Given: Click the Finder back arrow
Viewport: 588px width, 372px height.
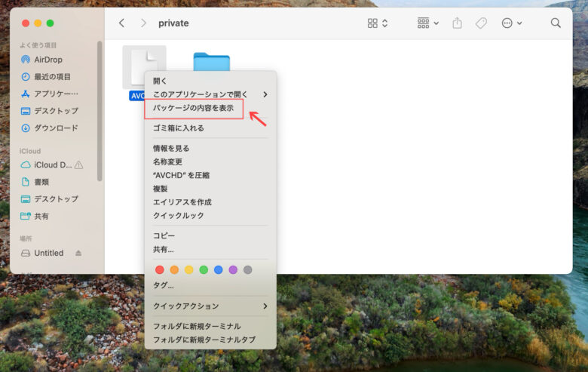Looking at the screenshot, I should [x=121, y=23].
